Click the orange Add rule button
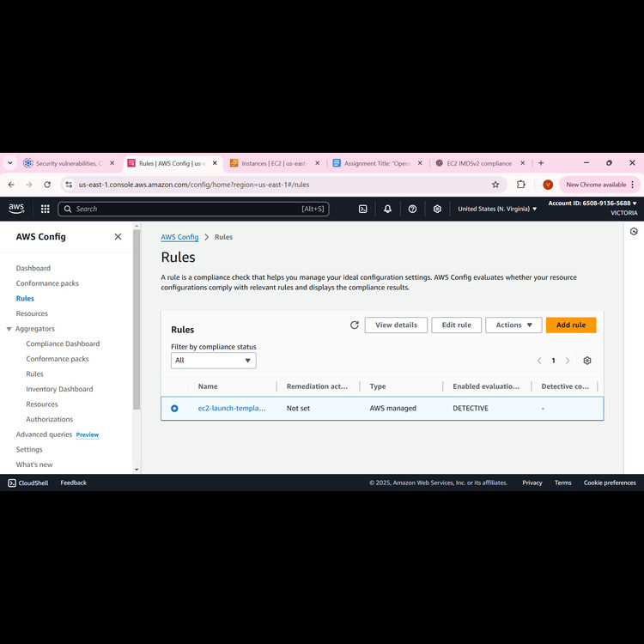This screenshot has height=644, width=644. coord(571,325)
